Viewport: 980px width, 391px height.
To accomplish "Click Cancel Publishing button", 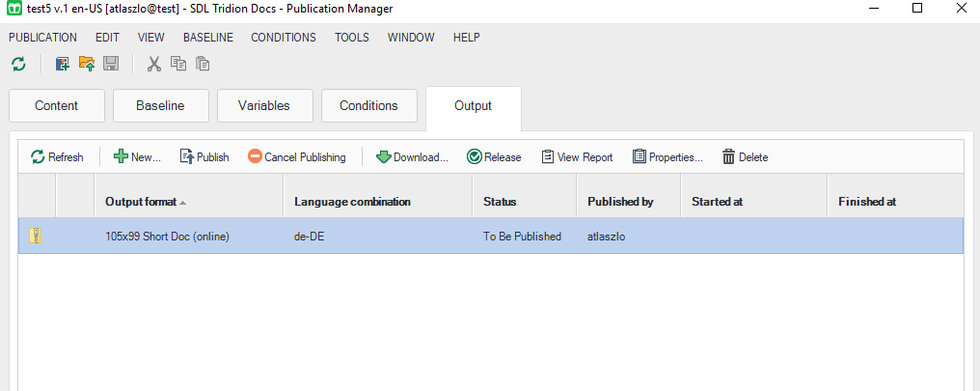I will pos(296,157).
